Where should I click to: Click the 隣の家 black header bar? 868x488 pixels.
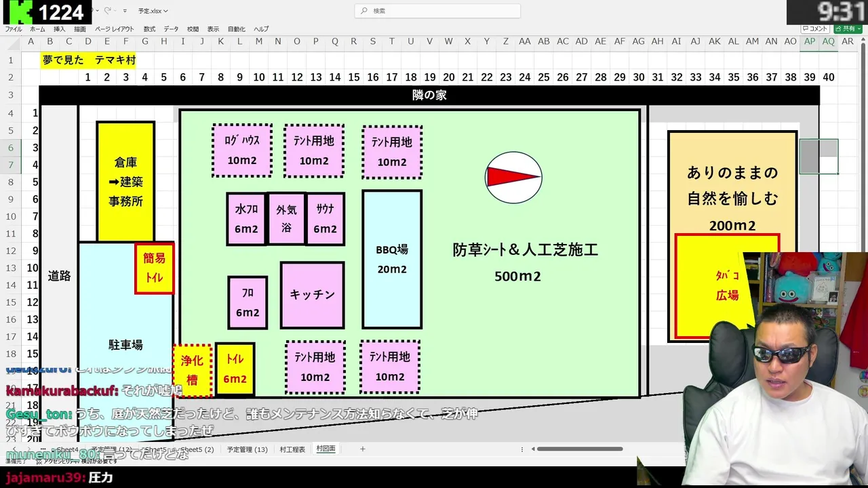click(429, 95)
